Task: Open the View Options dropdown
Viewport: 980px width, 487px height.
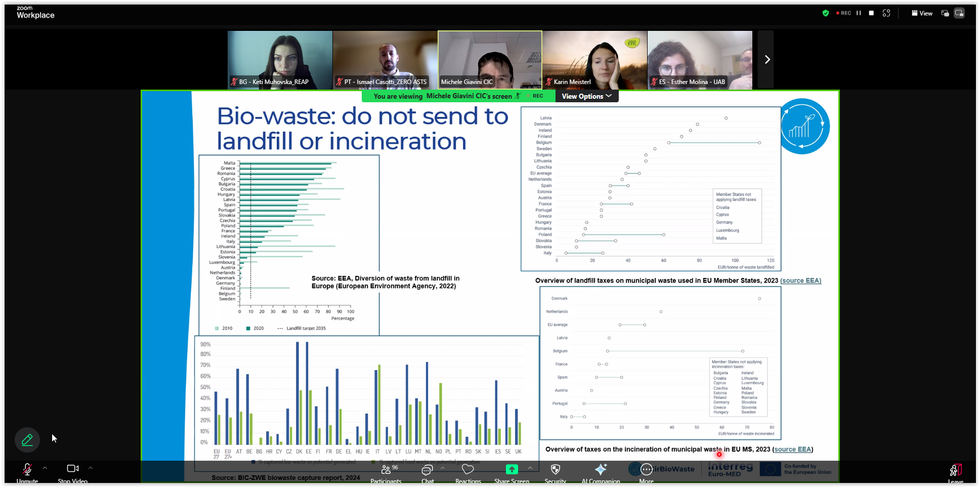Action: pos(586,96)
